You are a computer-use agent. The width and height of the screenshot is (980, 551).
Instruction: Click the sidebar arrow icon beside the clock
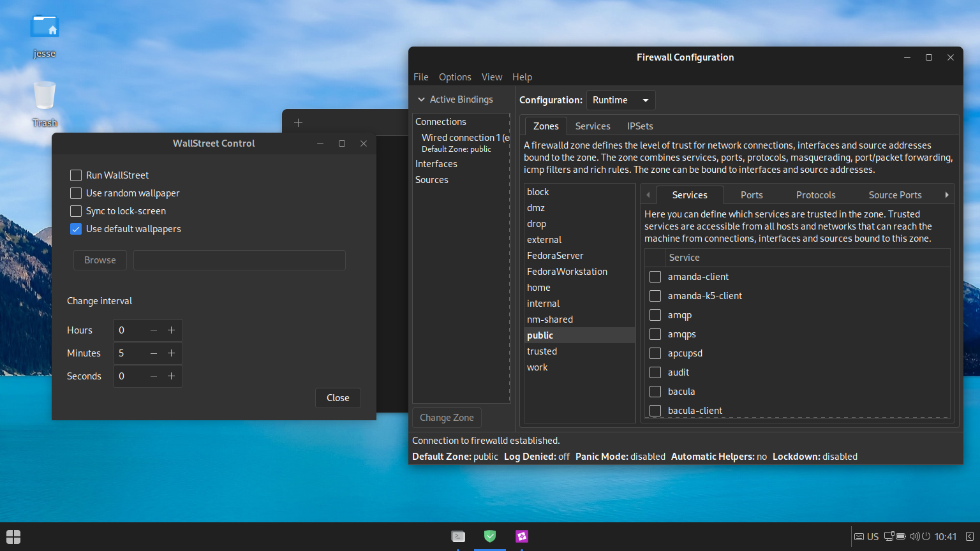tap(970, 536)
